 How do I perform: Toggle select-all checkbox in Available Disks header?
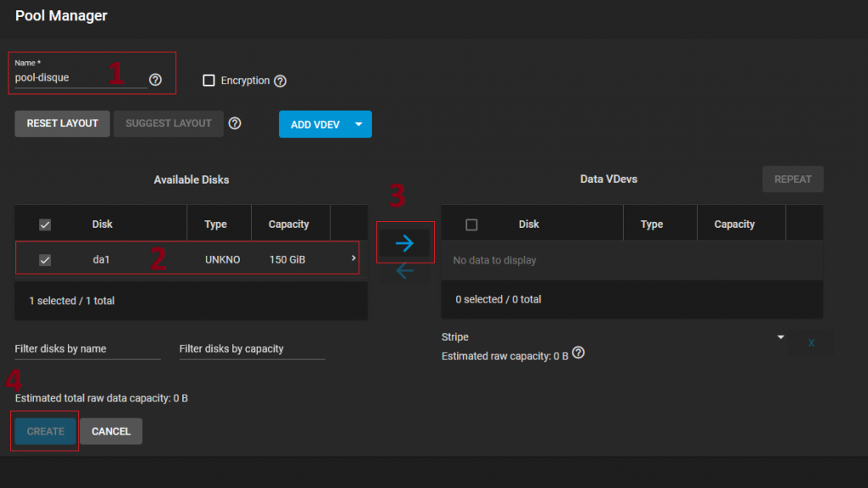[x=45, y=225]
